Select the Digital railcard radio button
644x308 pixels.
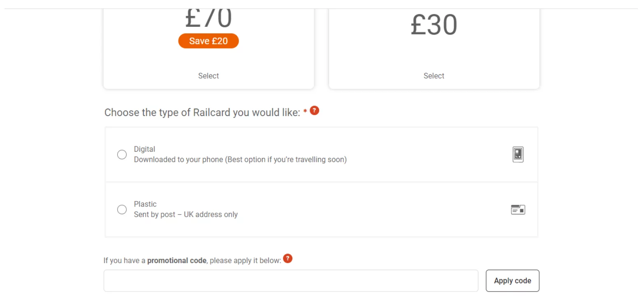122,155
